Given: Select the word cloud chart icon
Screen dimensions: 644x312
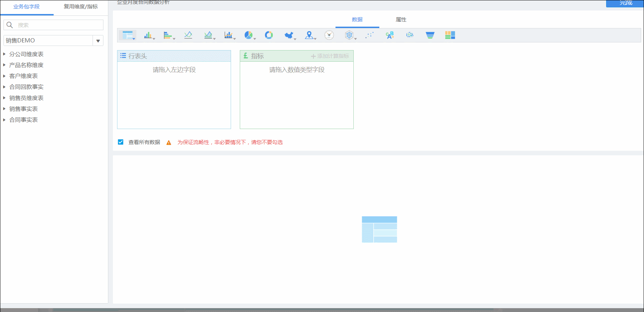Looking at the screenshot, I should (389, 35).
